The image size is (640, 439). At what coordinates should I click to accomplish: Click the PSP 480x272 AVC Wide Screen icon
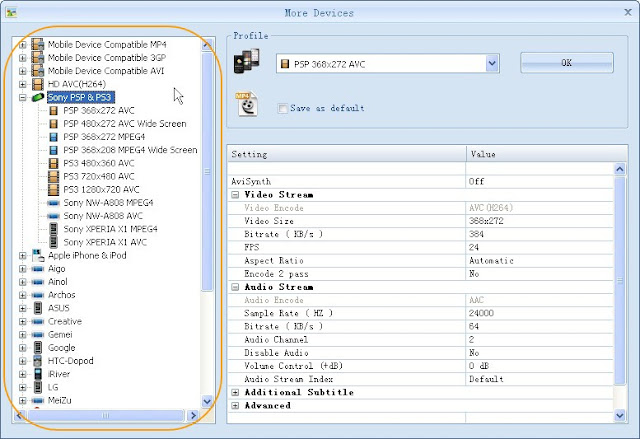click(53, 124)
